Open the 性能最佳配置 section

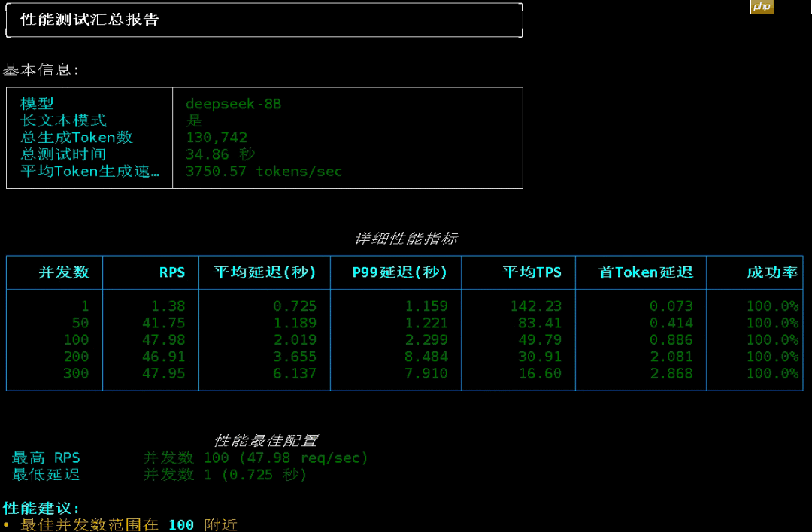coord(269,439)
